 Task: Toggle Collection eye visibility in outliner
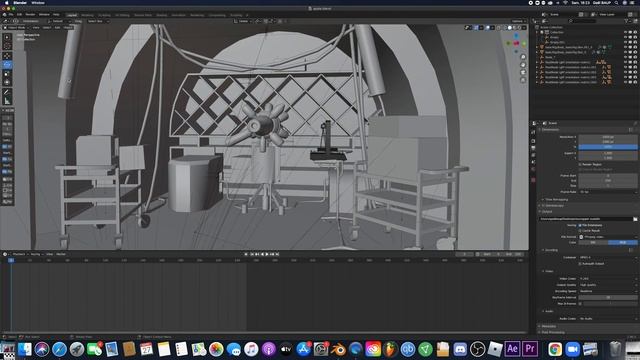(625, 32)
